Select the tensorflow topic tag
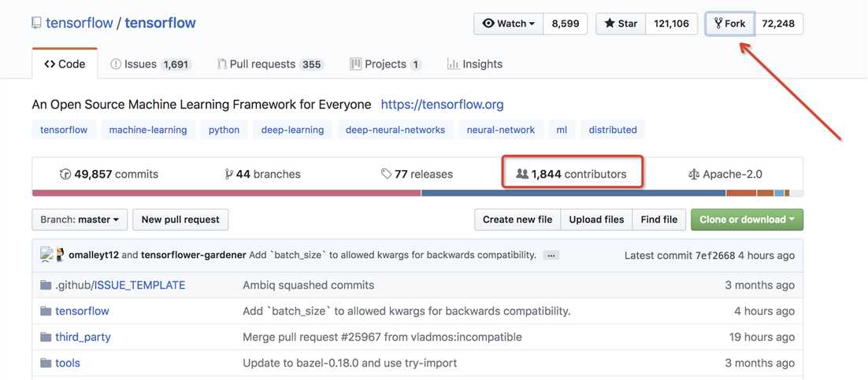 pyautogui.click(x=64, y=130)
